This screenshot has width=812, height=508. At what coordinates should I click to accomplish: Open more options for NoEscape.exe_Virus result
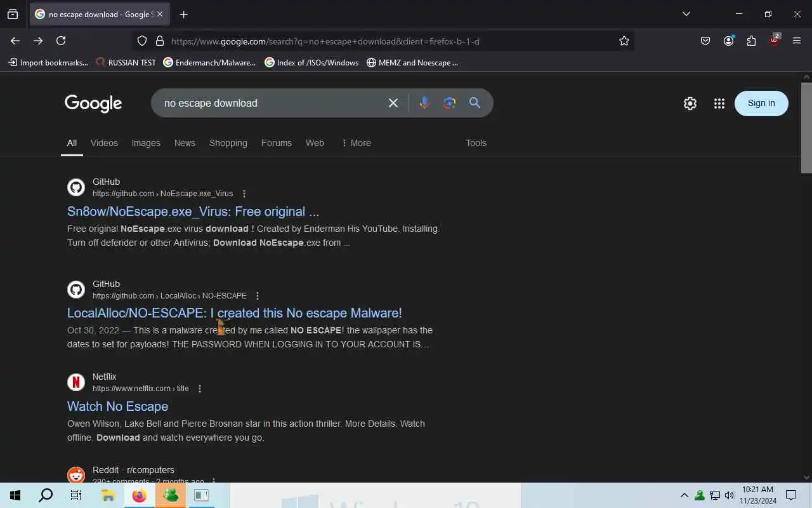pyautogui.click(x=244, y=194)
